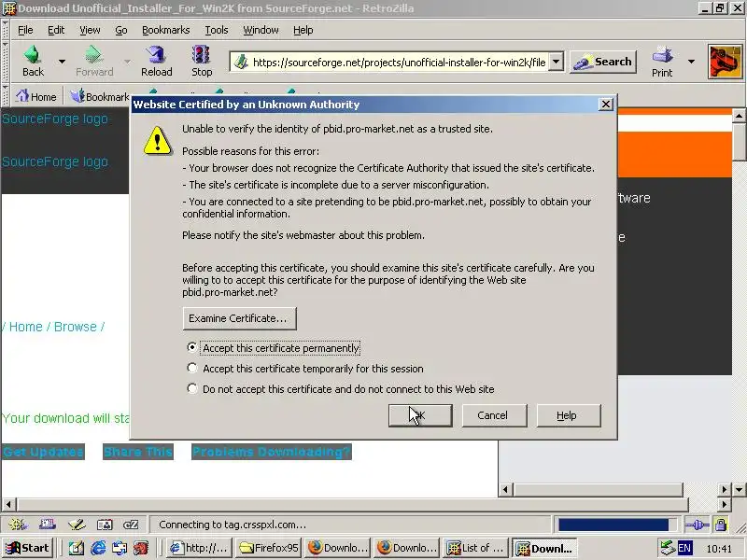Image resolution: width=747 pixels, height=560 pixels.
Task: Collapse the personal toolbar grippy
Action: coord(6,96)
